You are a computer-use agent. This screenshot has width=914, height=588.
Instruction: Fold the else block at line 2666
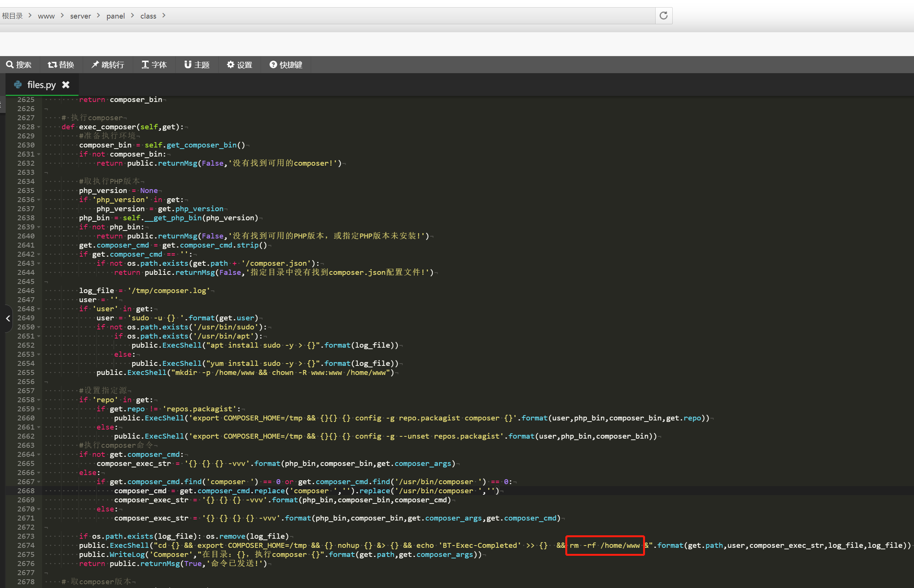[39, 473]
